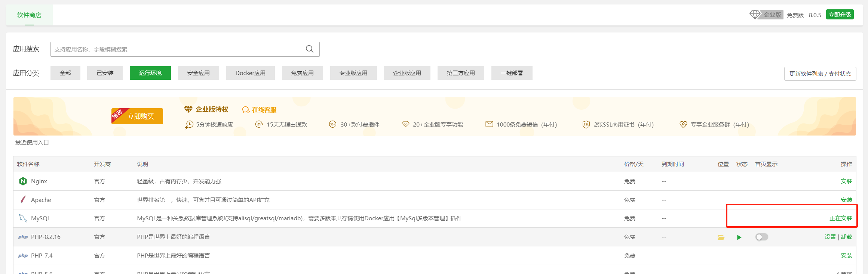This screenshot has height=274, width=868.
Task: Select the 安全应用 category
Action: point(199,73)
